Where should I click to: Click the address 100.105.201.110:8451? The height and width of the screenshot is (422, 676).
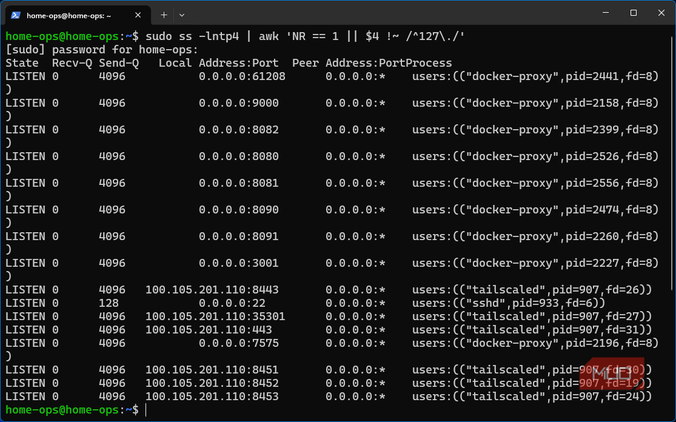click(212, 370)
